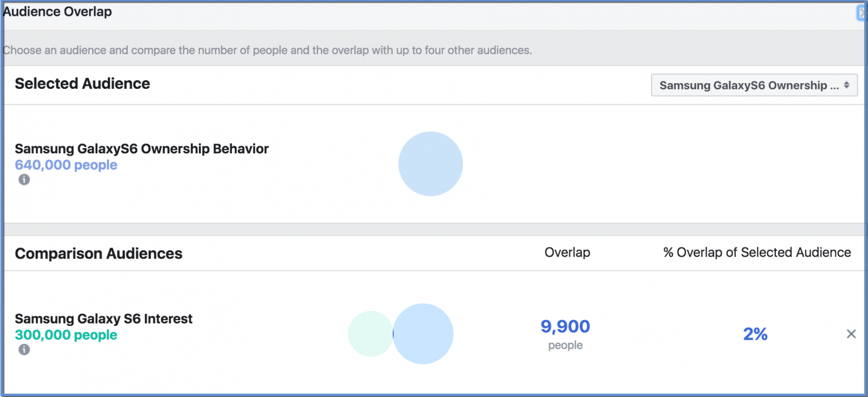
Task: Click the close X on the Audience Overlap dialog
Action: pyautogui.click(x=861, y=11)
